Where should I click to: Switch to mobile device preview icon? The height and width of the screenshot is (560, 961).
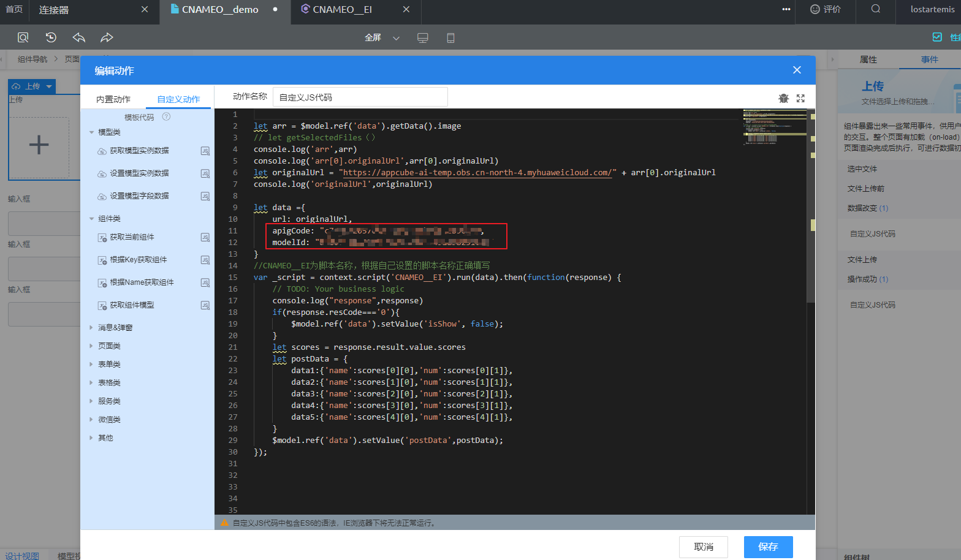tap(450, 38)
